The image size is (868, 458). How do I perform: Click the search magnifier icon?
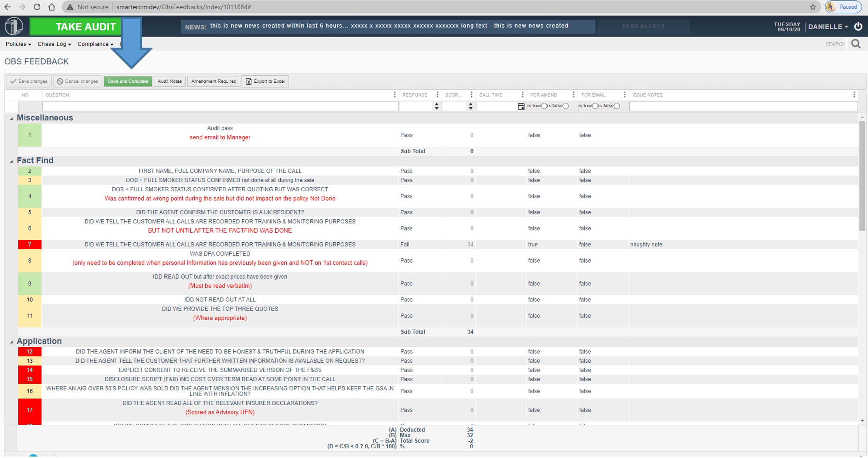coord(856,44)
